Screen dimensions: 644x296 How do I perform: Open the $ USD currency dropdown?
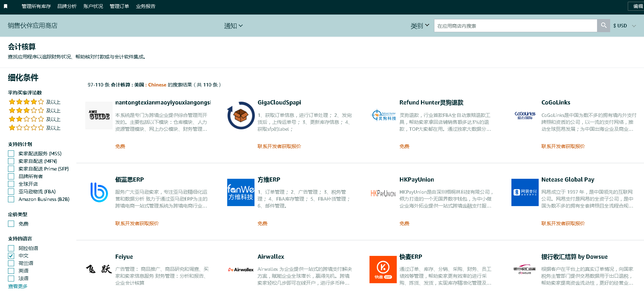point(624,26)
